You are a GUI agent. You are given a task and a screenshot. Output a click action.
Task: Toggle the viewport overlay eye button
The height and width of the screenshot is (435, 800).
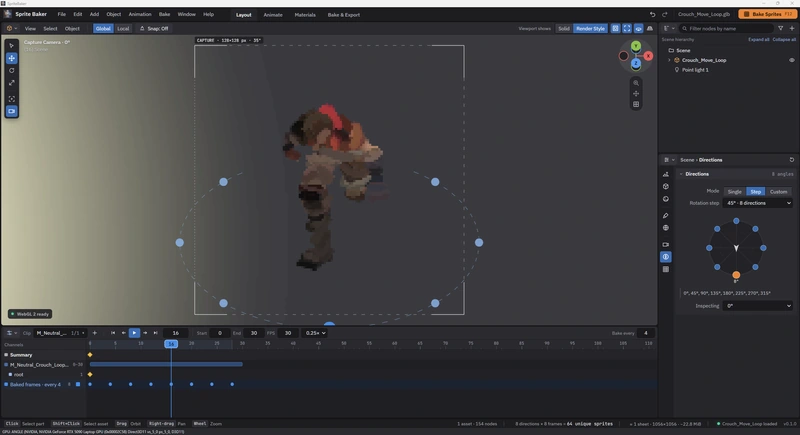point(638,29)
